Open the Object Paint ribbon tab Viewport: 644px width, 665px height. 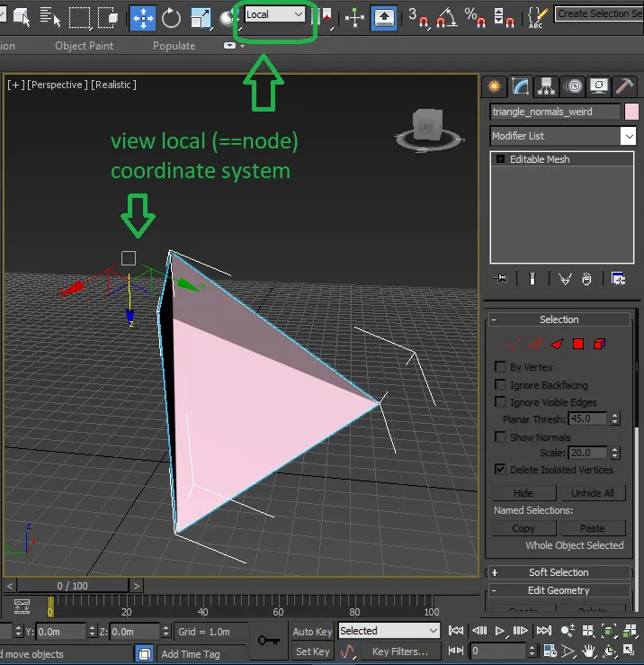pos(84,46)
